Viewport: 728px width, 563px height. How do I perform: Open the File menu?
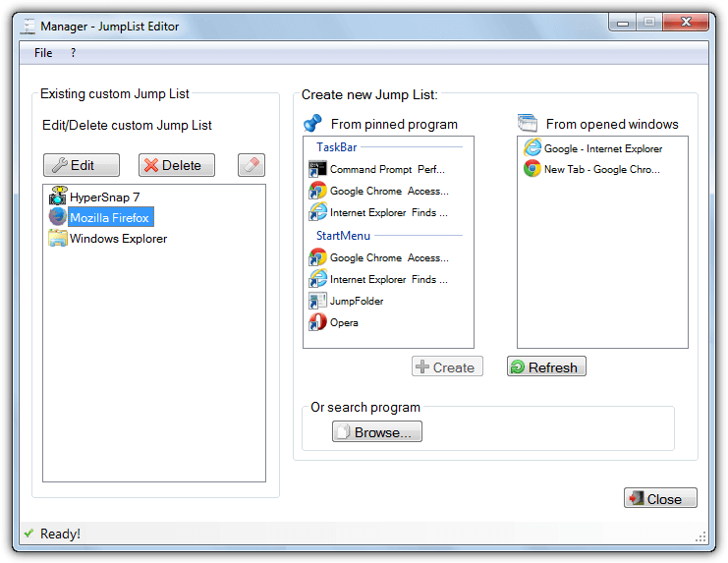click(43, 53)
